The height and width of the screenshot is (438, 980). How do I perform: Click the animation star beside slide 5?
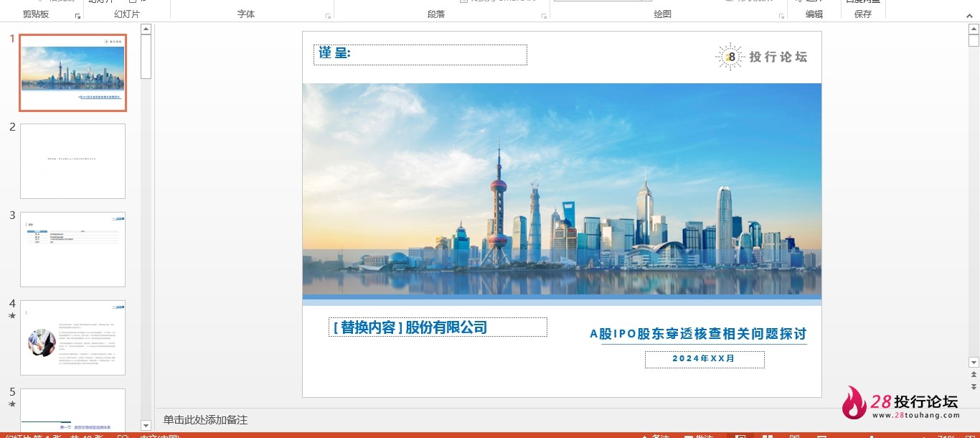coord(11,404)
